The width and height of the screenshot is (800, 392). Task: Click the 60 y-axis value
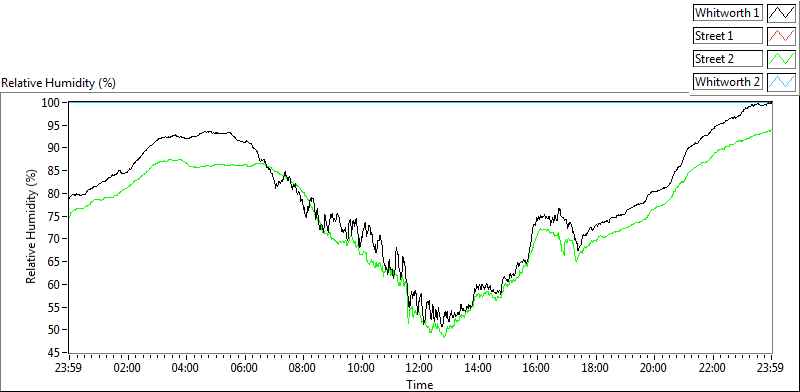54,284
